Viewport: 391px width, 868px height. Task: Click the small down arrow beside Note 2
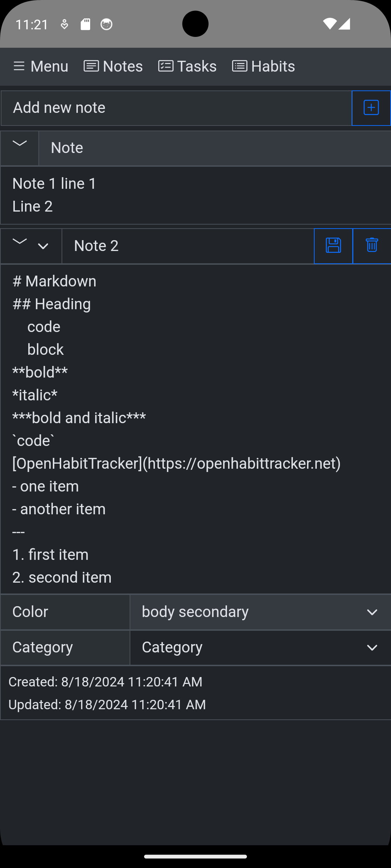coord(43,246)
